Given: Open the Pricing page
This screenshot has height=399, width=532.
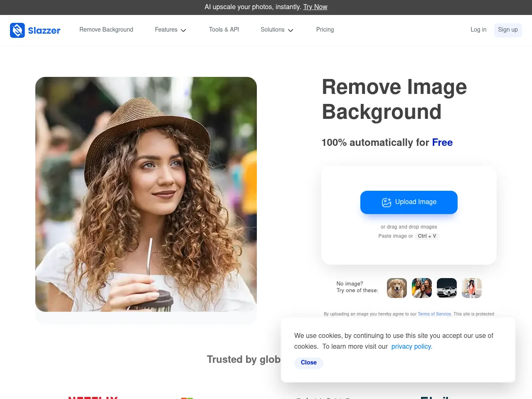Looking at the screenshot, I should coord(325,30).
